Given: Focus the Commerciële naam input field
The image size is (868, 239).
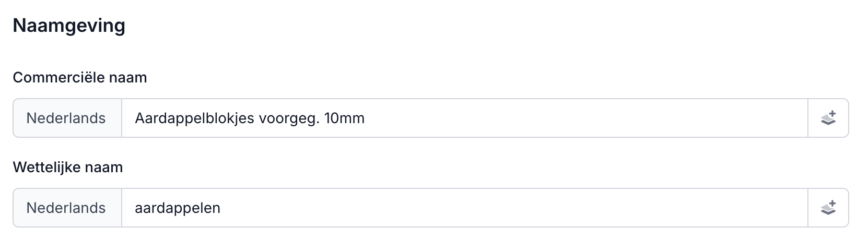Looking at the screenshot, I should 465,118.
